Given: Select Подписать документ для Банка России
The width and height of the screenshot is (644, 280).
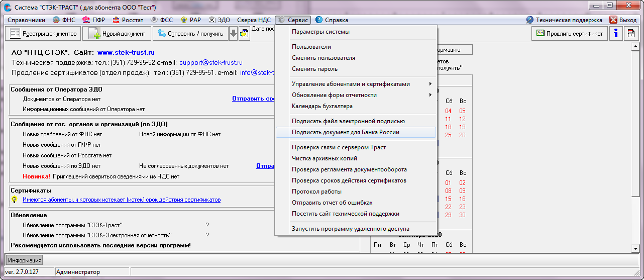Looking at the screenshot, I should coord(356,132).
